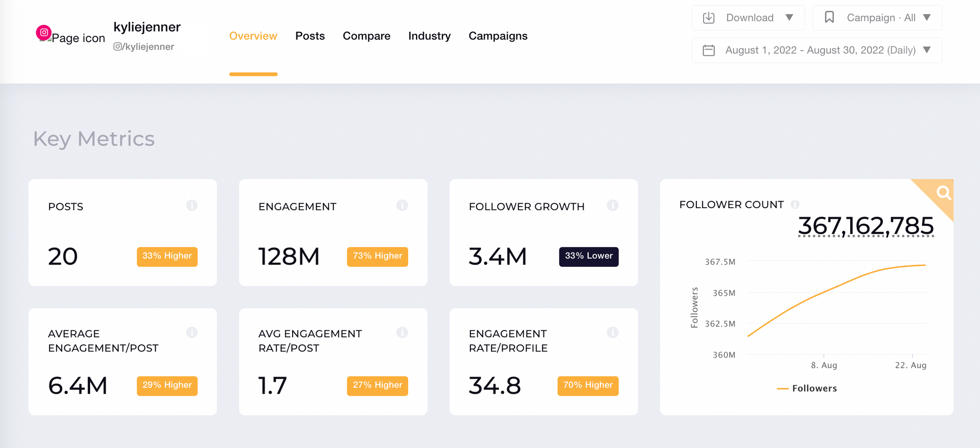Click the 128M engagement value
This screenshot has height=448, width=980.
[289, 257]
